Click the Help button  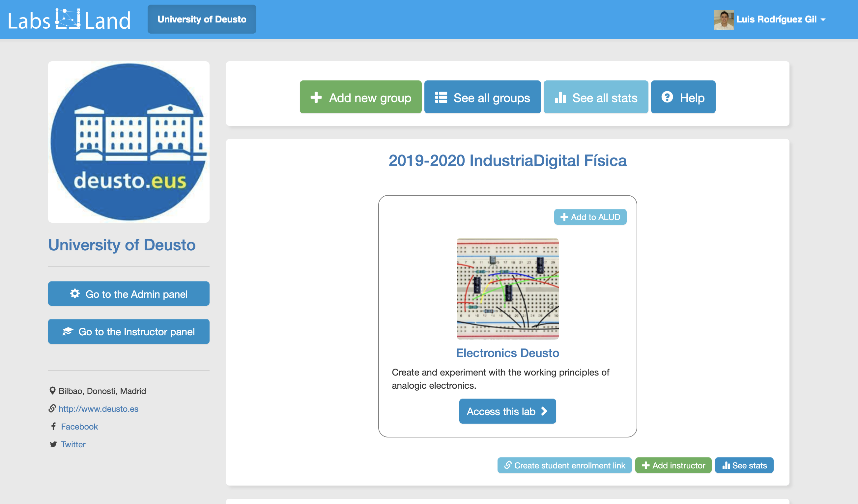(683, 97)
